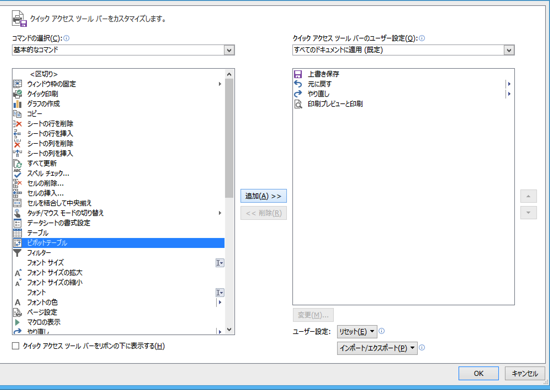
Task: Confirm with the OK button
Action: click(478, 374)
